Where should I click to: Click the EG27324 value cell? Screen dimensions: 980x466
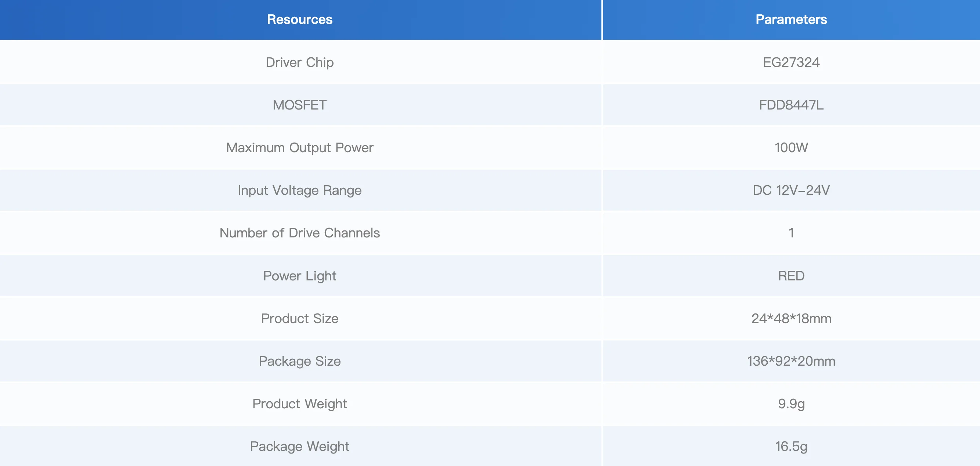(791, 62)
